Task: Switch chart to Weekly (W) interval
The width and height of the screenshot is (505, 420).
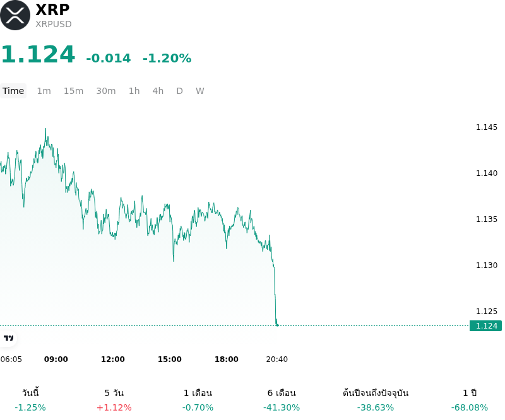Action: pos(200,91)
